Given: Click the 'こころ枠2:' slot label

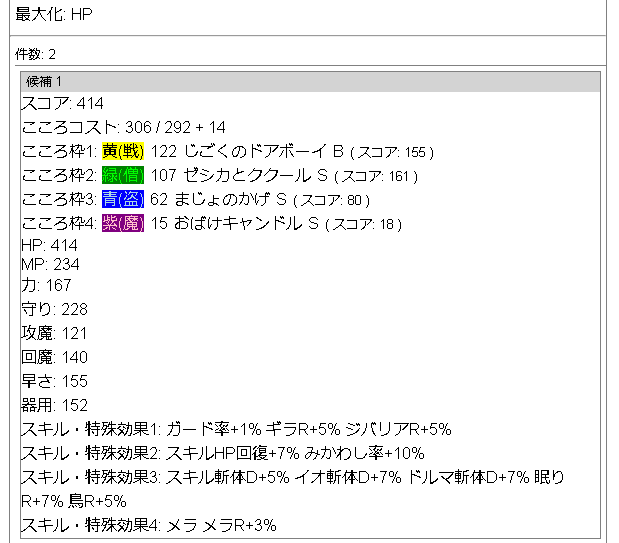Looking at the screenshot, I should [59, 175].
